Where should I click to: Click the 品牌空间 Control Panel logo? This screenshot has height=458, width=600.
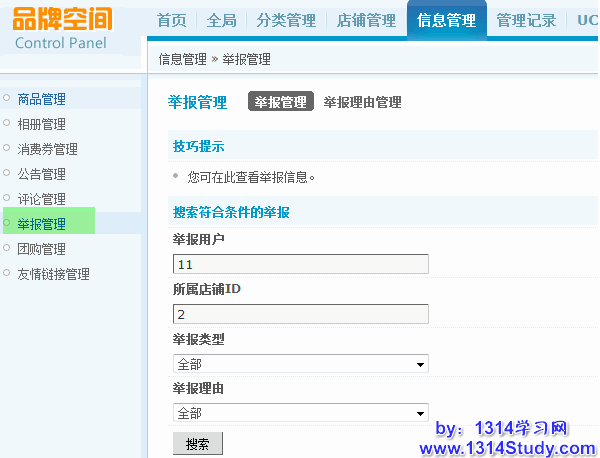(63, 28)
